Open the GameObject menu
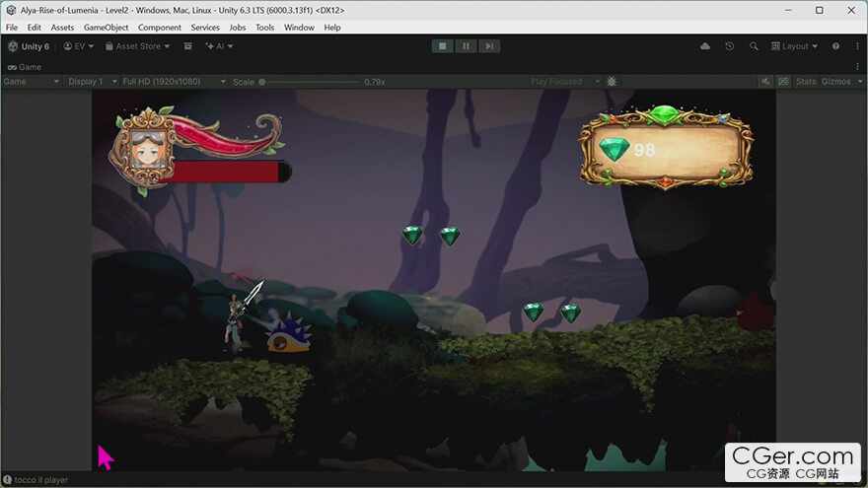This screenshot has width=868, height=488. [106, 28]
